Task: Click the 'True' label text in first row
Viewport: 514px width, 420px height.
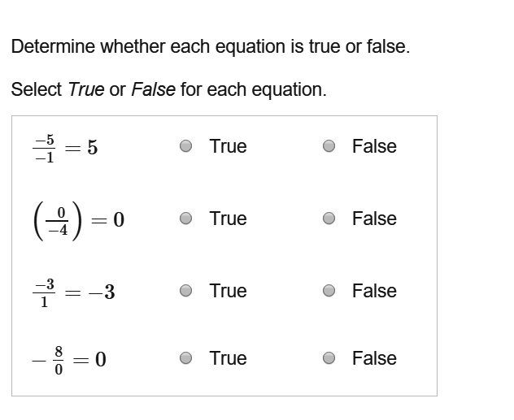Action: tap(229, 146)
